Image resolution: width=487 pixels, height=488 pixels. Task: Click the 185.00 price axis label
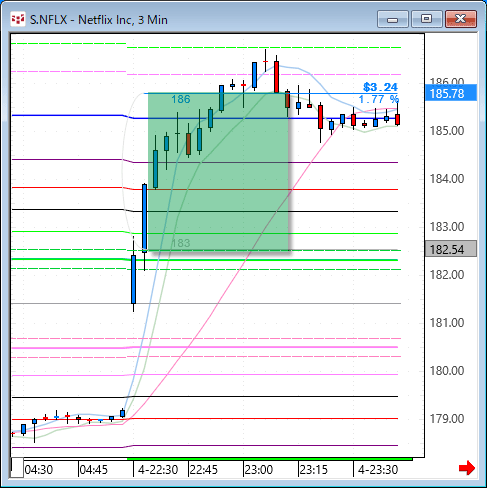447,131
